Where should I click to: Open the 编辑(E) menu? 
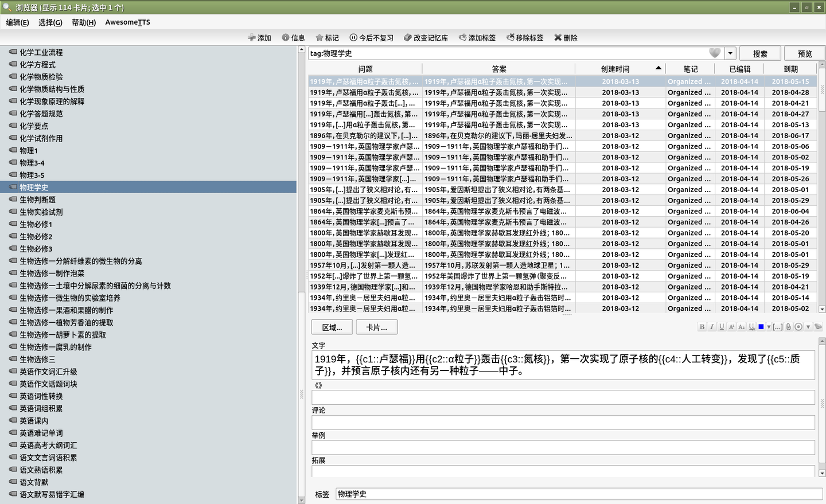(x=17, y=22)
